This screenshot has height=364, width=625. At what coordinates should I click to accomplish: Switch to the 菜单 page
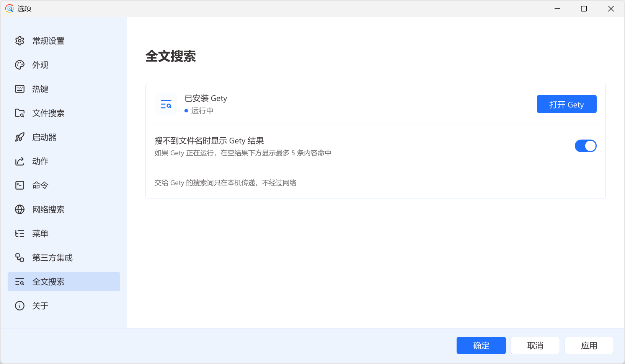(x=64, y=234)
